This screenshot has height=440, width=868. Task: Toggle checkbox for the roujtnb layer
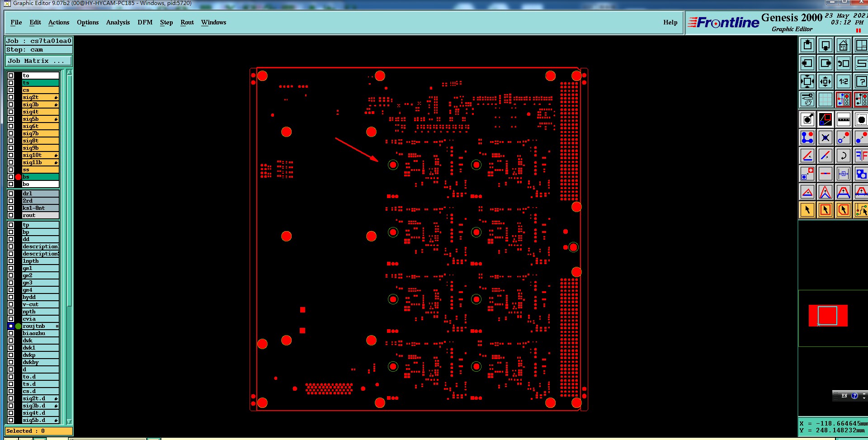[x=11, y=326]
